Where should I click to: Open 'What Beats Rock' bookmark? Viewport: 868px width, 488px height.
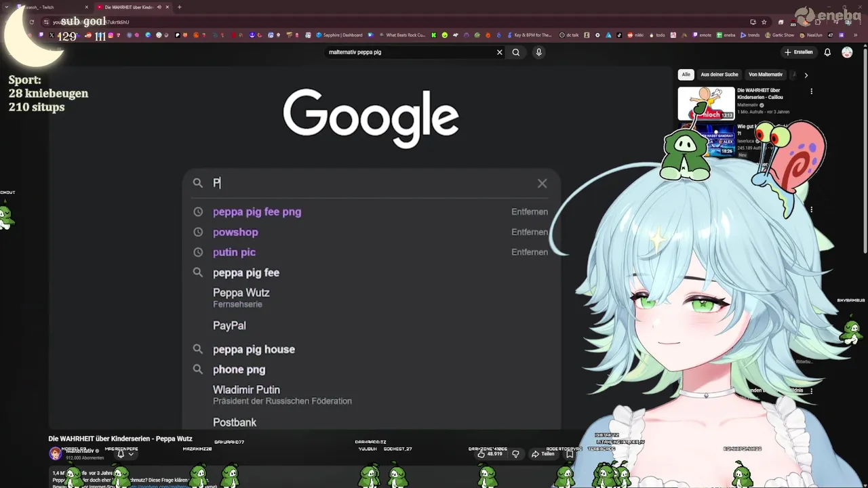coord(402,35)
